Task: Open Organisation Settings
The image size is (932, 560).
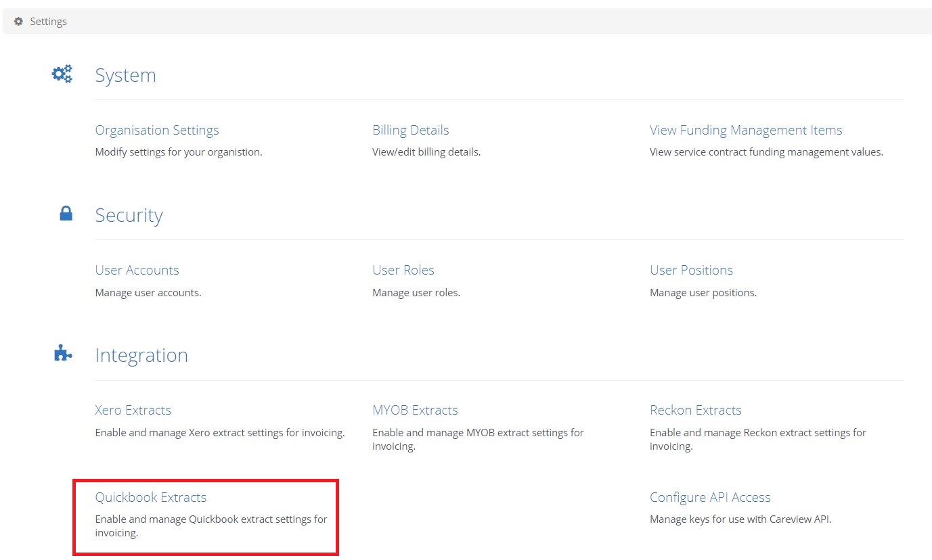Action: click(x=157, y=130)
